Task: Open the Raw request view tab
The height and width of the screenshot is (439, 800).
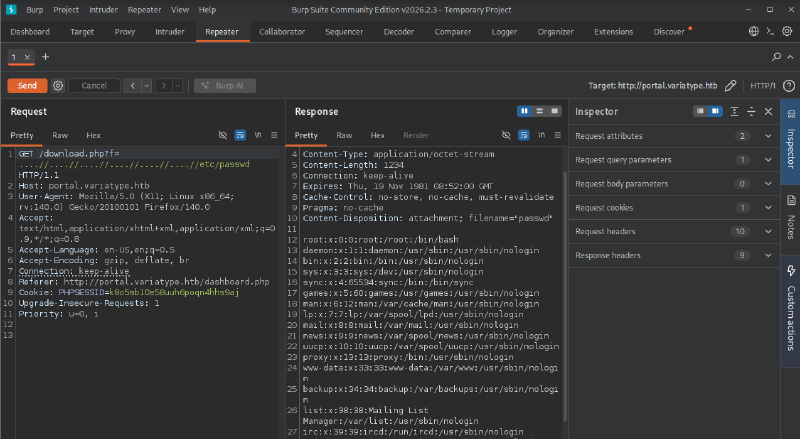Action: 60,135
